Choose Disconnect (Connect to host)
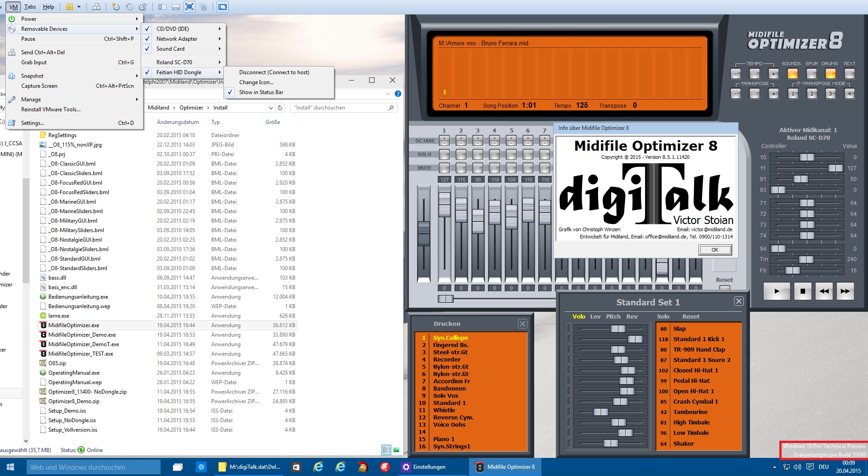 (274, 72)
